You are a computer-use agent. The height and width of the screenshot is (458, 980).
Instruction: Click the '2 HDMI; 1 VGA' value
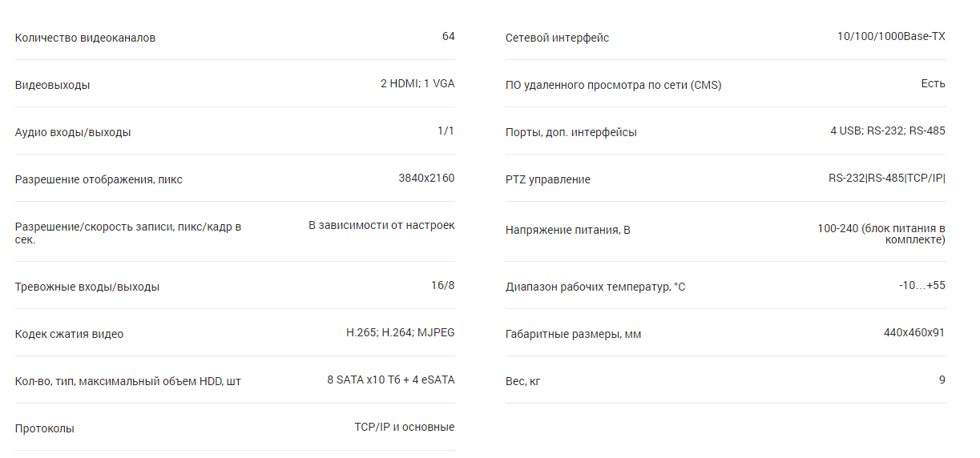click(x=417, y=83)
